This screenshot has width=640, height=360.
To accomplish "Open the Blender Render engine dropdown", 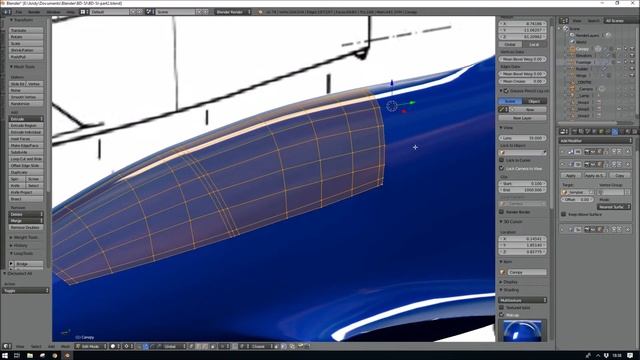I will click(x=233, y=12).
